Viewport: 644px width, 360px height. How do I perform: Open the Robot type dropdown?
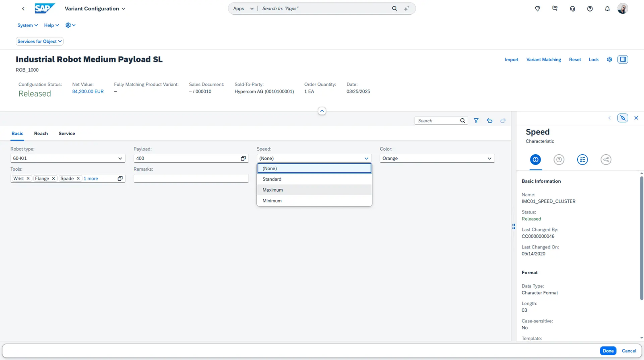click(120, 158)
